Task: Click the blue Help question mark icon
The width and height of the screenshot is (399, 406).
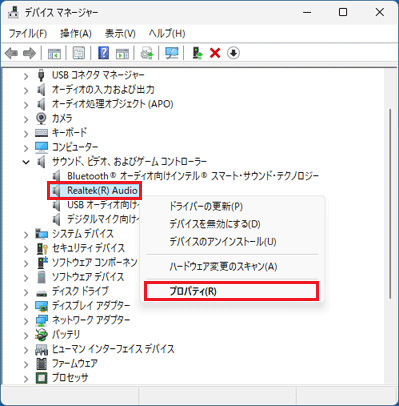Action: 104,53
